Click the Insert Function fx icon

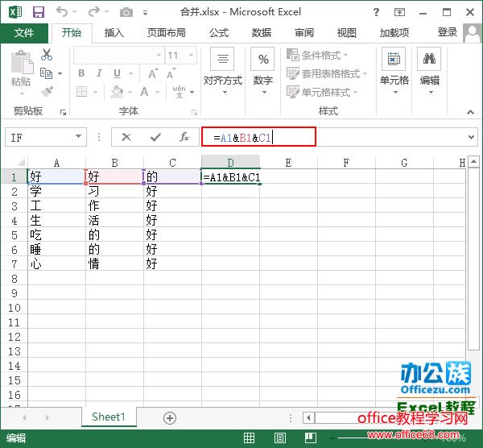click(x=184, y=137)
